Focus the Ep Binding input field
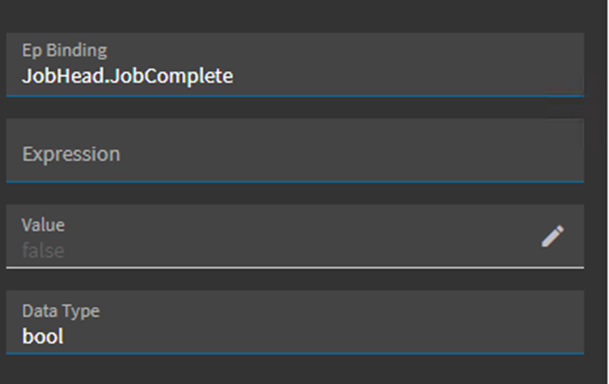609x384 pixels. 295,64
